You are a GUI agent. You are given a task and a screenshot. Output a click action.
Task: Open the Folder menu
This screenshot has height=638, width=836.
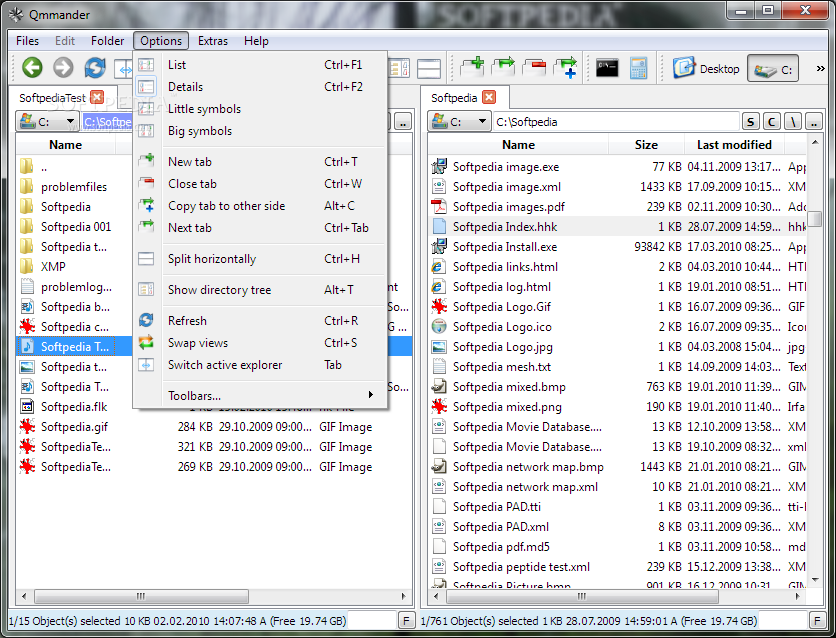107,41
